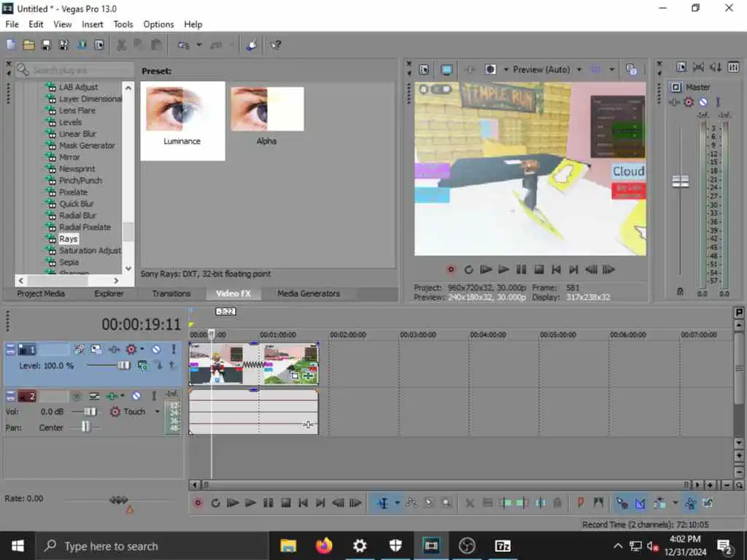Toggle Automatic Crossfades in timeline toolbar

point(640,503)
